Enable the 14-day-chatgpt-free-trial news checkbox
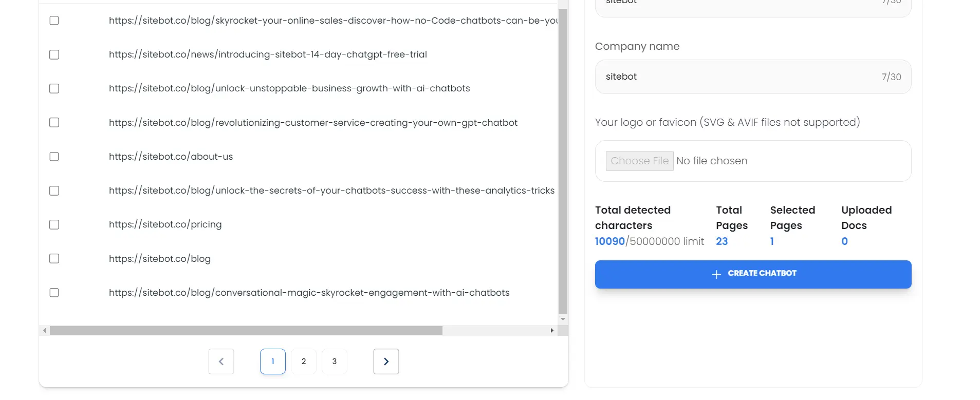The image size is (980, 400). tap(54, 55)
